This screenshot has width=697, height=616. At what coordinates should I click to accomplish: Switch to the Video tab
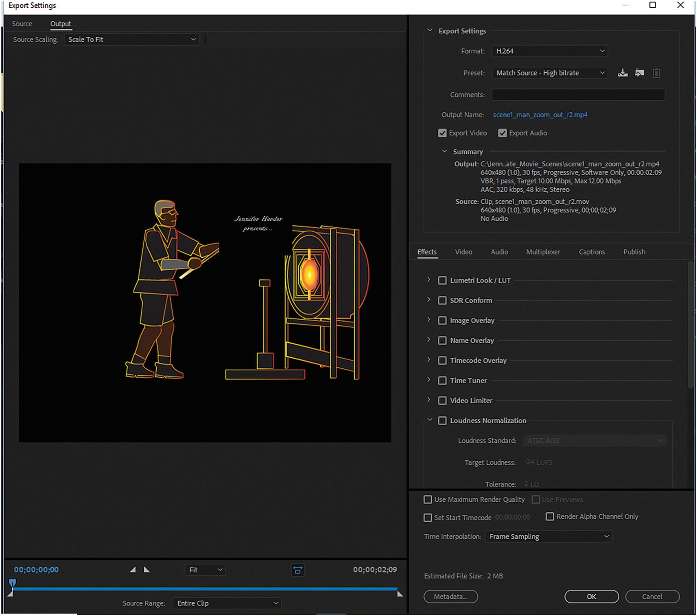click(463, 252)
